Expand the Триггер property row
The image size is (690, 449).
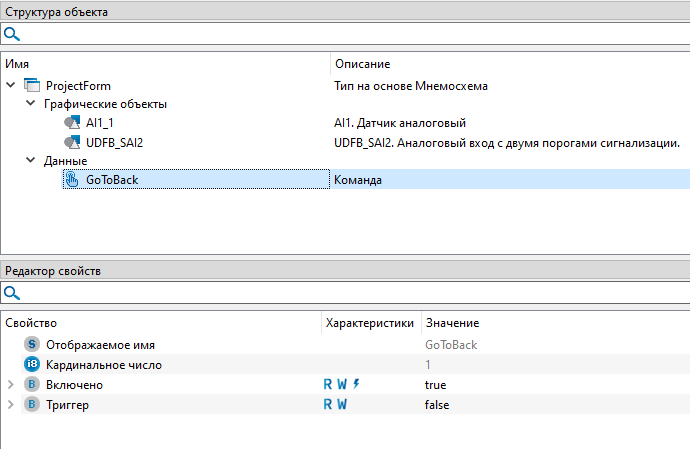(11, 405)
